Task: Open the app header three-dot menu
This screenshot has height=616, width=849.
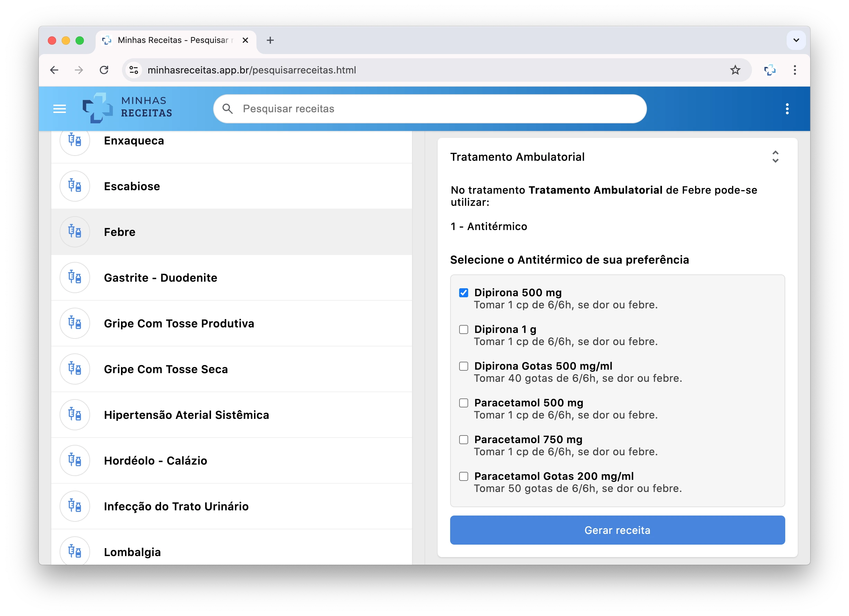Action: pos(787,109)
